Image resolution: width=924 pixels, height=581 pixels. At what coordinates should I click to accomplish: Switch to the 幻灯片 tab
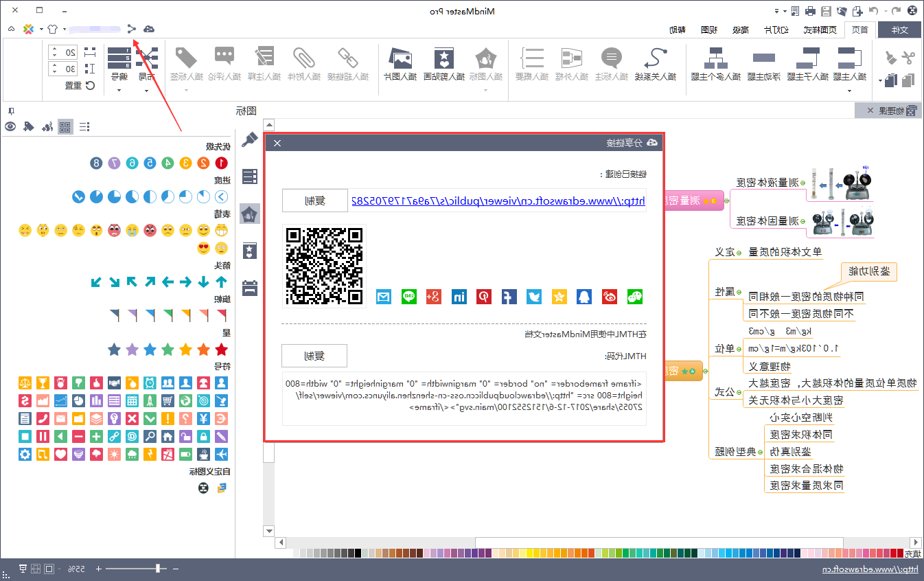776,30
